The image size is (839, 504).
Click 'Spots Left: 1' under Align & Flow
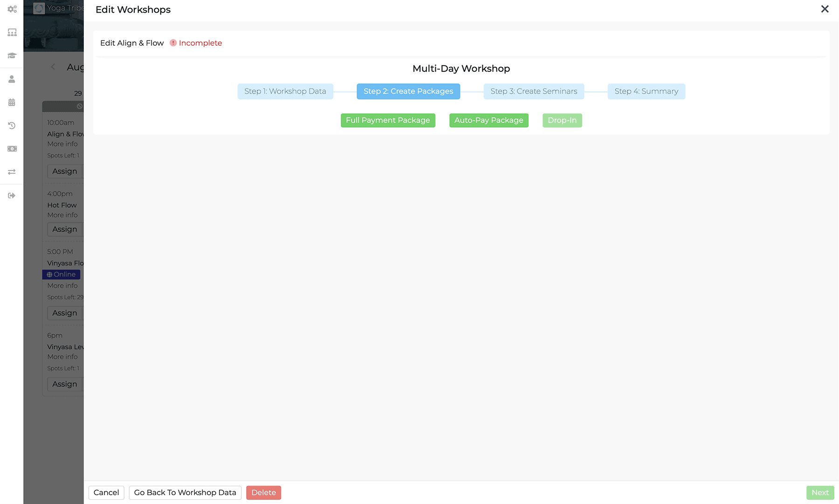click(x=63, y=156)
